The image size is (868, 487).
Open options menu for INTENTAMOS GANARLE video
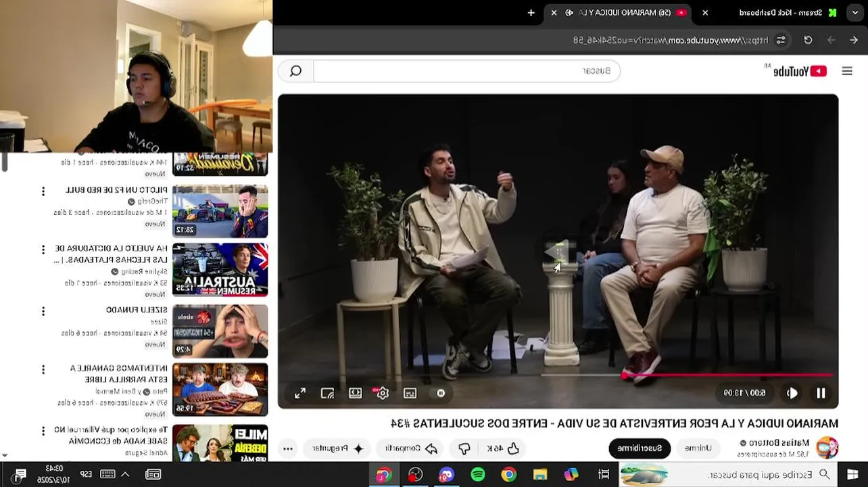43,370
